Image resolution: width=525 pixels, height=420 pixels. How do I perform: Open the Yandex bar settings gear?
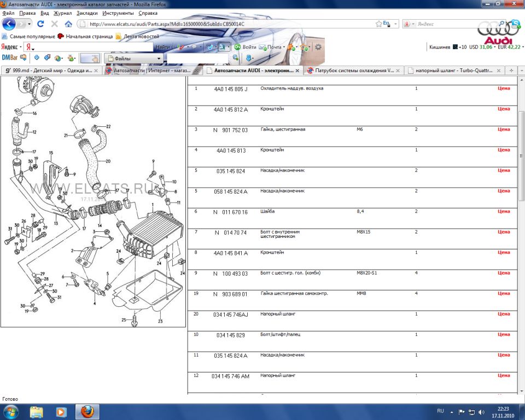[x=318, y=47]
